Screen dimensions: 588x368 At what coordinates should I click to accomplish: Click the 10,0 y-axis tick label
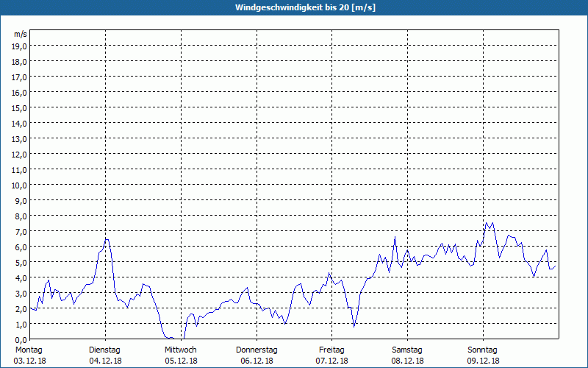(19, 185)
